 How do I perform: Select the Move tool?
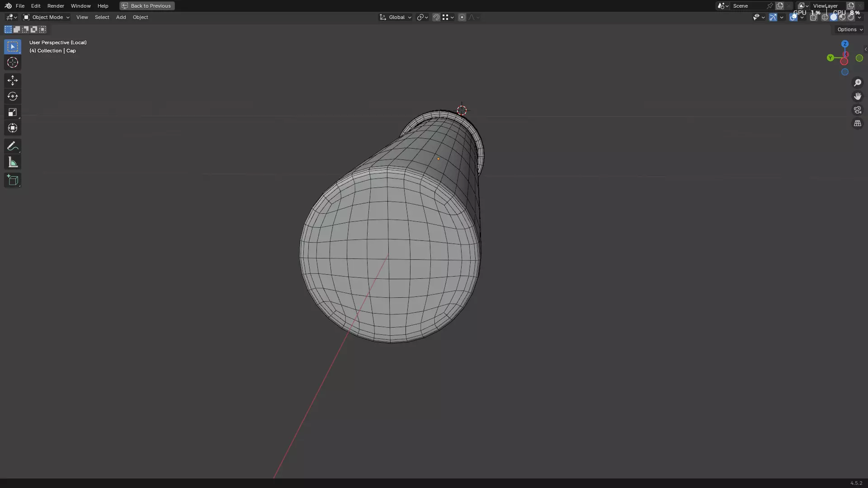click(x=13, y=80)
